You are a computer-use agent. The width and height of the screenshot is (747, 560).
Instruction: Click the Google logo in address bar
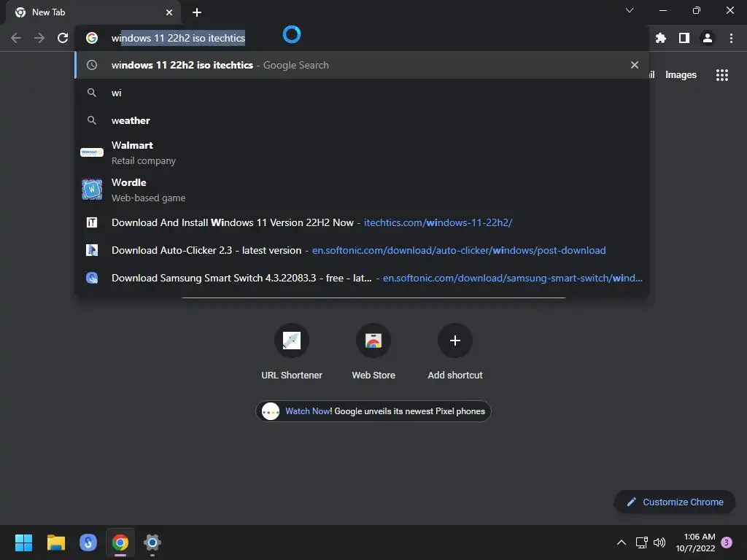pos(92,38)
